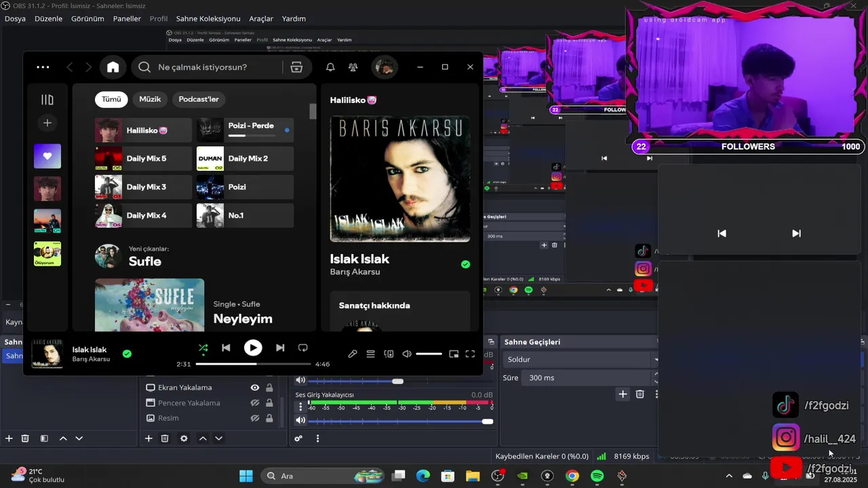The image size is (868, 488).
Task: Toggle lock for Pencere Yakalama source
Action: (x=269, y=403)
